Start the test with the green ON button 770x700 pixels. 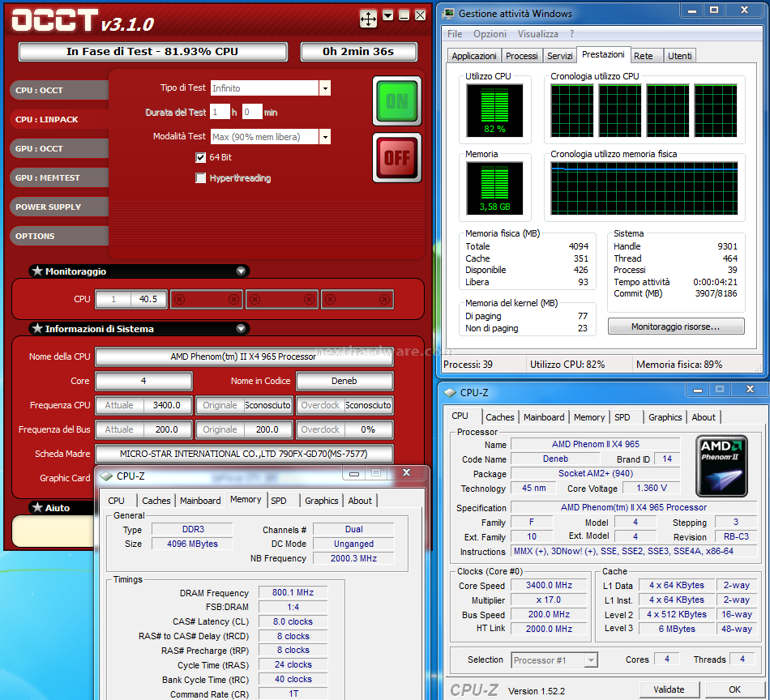tap(397, 101)
